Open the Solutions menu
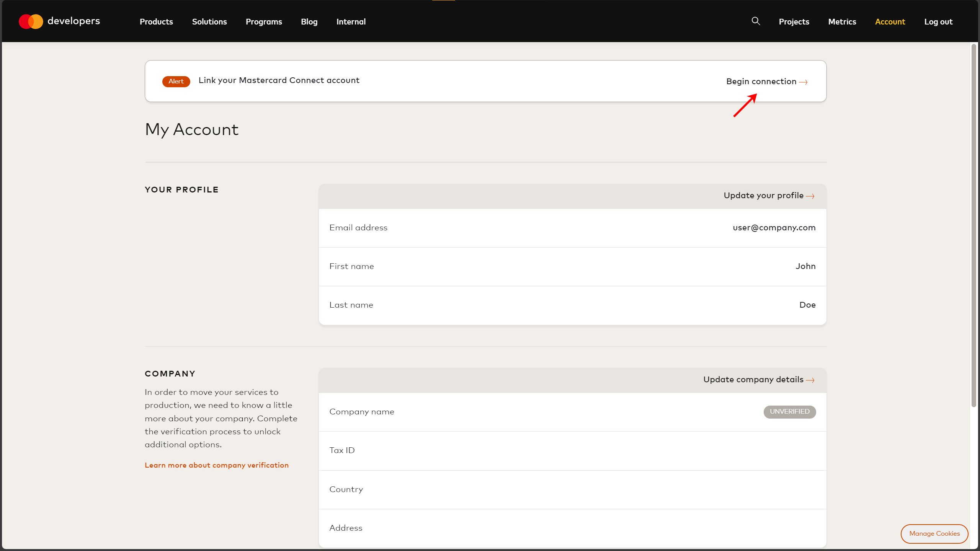 (209, 22)
